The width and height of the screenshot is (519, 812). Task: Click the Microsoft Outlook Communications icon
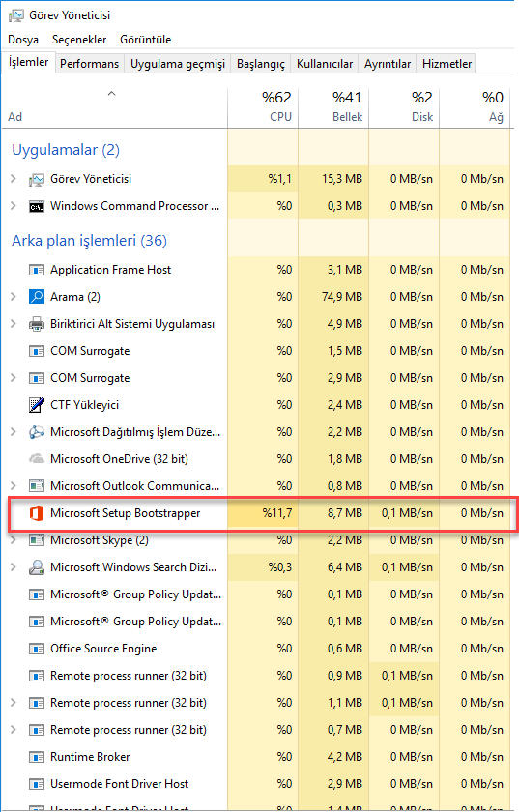(37, 486)
